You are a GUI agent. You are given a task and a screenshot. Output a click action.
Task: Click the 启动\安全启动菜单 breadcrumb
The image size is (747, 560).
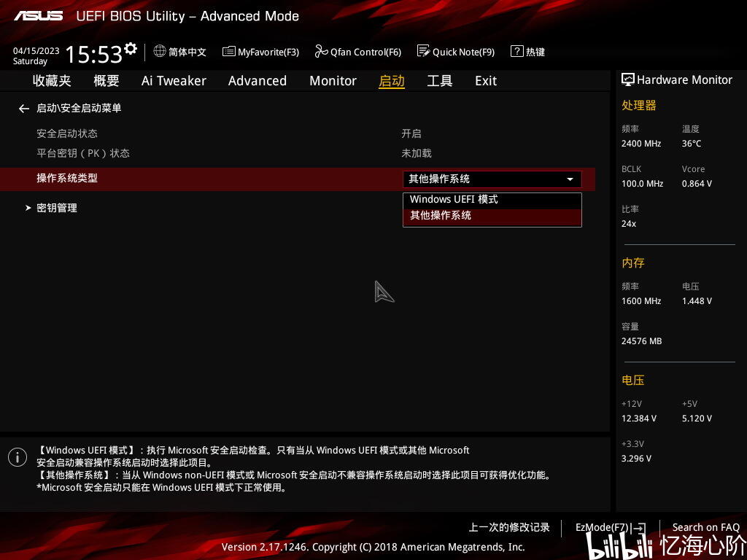click(79, 108)
